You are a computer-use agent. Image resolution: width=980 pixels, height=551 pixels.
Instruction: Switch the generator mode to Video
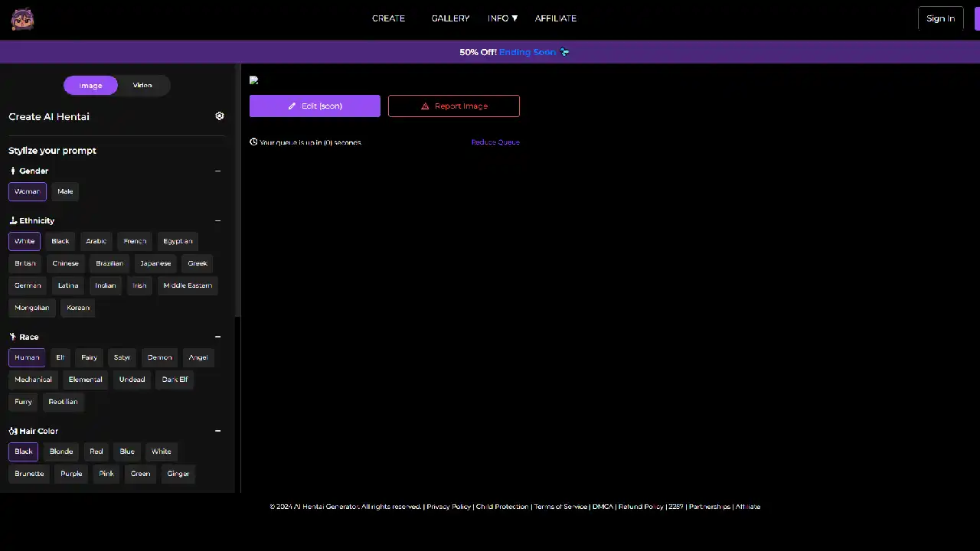142,86
